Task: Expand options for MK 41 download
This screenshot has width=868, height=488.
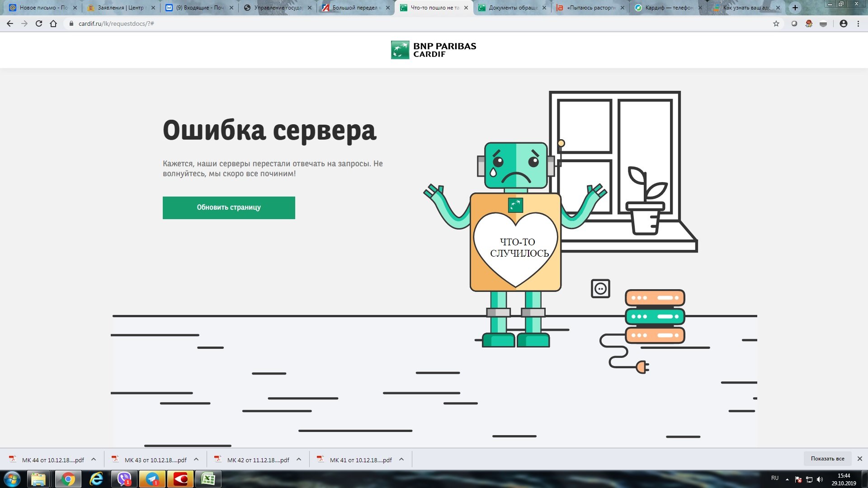Action: 401,460
